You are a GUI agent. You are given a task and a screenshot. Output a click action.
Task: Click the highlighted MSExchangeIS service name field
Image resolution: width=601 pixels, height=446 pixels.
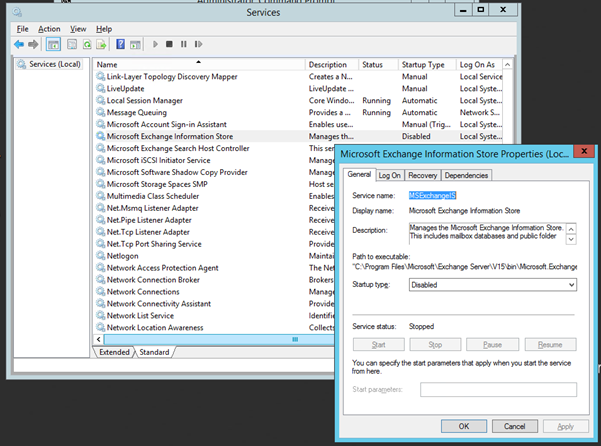(x=432, y=195)
